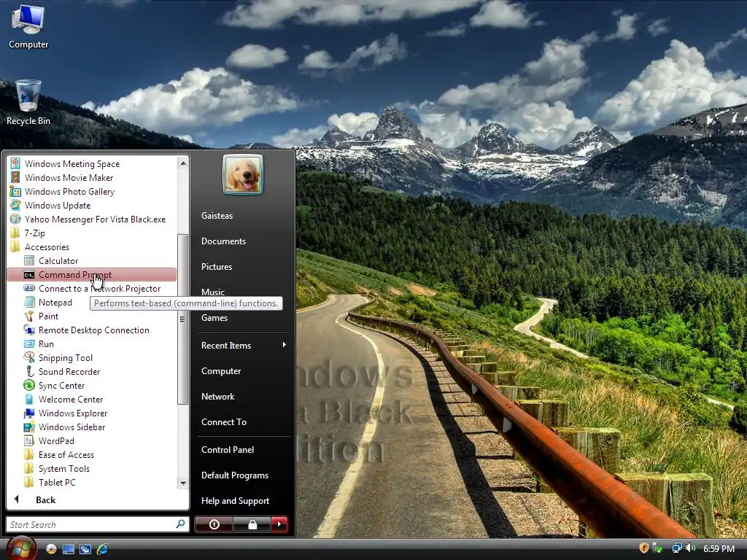Expand Recent Items submenu arrow
The image size is (747, 560).
coord(284,345)
